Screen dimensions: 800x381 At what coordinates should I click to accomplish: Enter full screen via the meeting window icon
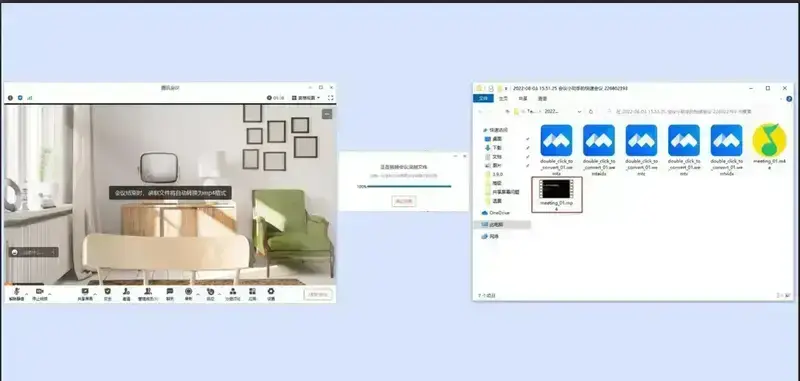coord(330,97)
